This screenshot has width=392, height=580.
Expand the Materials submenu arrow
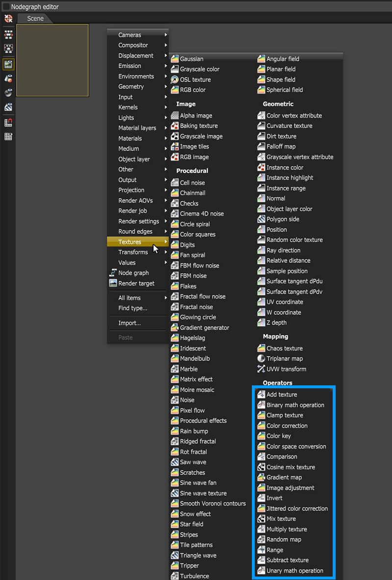click(166, 138)
